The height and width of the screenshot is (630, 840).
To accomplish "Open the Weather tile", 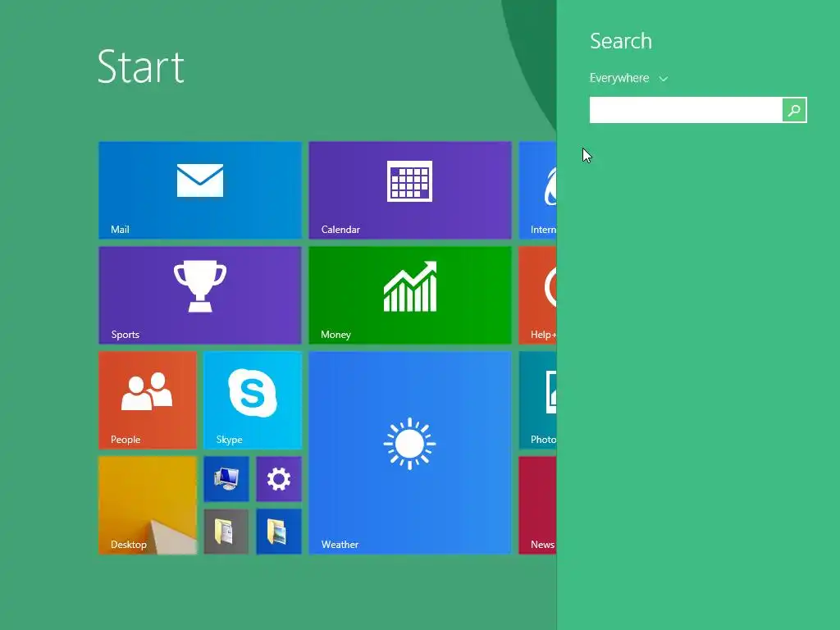I will tap(410, 453).
